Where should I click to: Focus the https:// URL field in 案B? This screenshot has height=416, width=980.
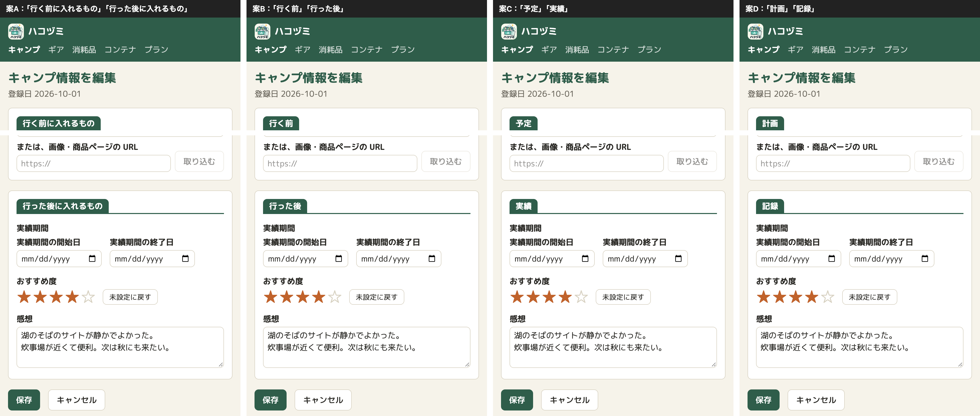340,163
